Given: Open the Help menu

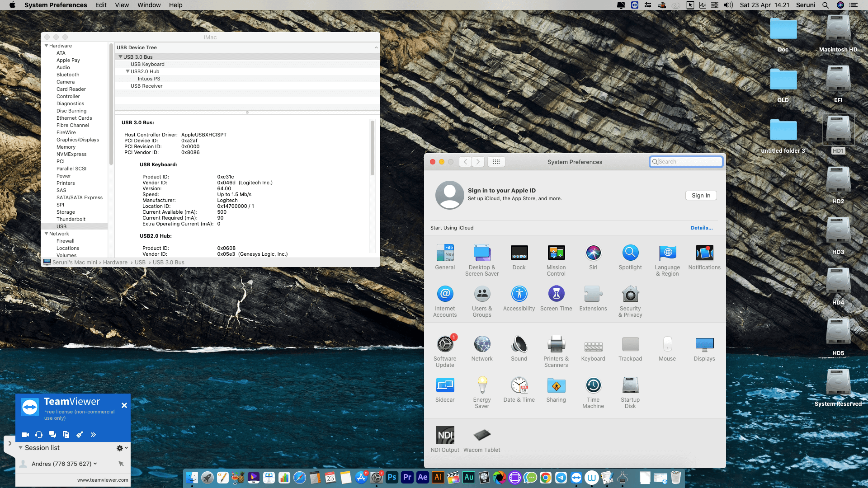Looking at the screenshot, I should tap(175, 5).
